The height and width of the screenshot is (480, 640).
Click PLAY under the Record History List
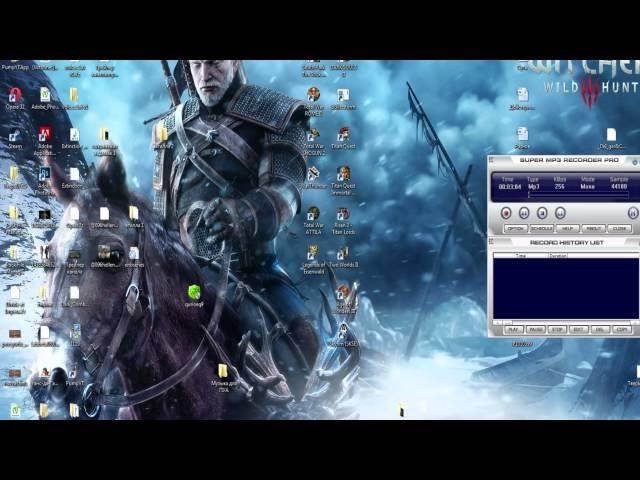click(514, 329)
